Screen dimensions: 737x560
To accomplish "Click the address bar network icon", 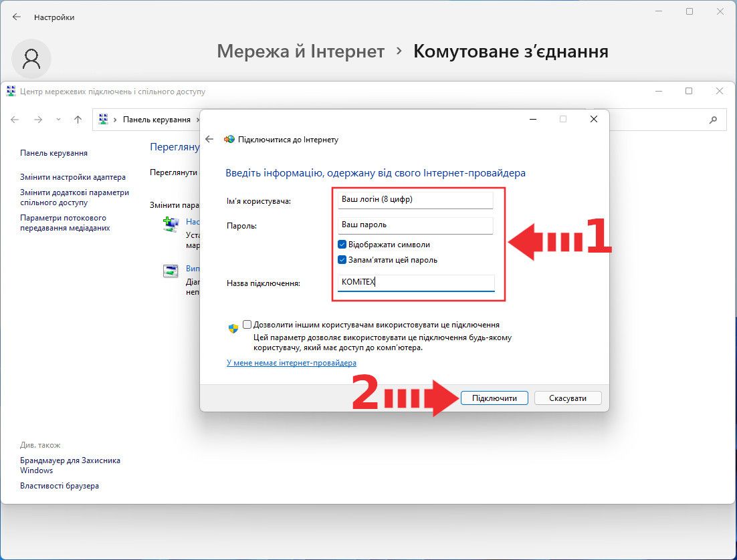I will (104, 120).
